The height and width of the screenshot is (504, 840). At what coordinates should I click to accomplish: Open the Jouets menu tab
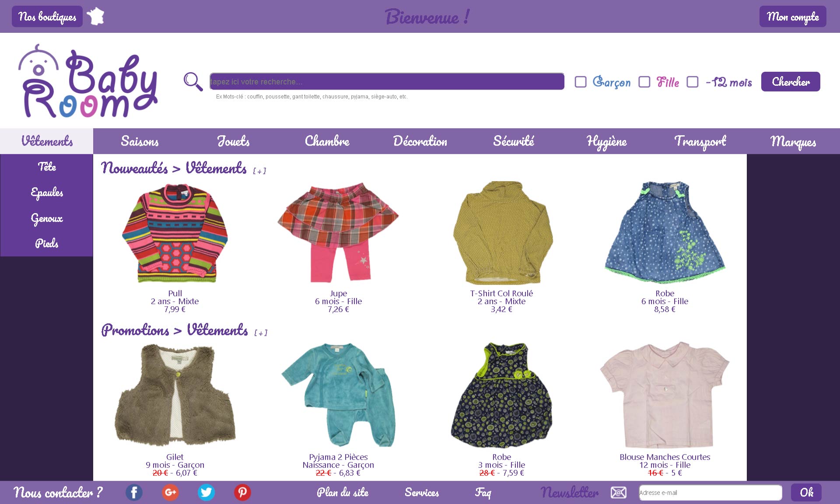tap(233, 141)
